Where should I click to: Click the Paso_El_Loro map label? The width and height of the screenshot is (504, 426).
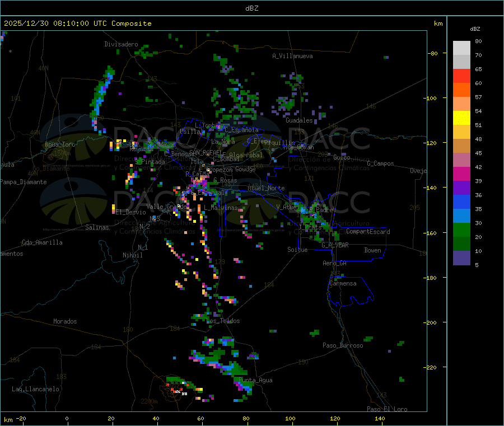point(388,409)
